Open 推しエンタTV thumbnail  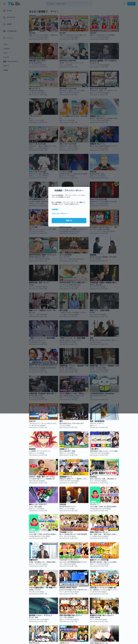click(x=43, y=79)
